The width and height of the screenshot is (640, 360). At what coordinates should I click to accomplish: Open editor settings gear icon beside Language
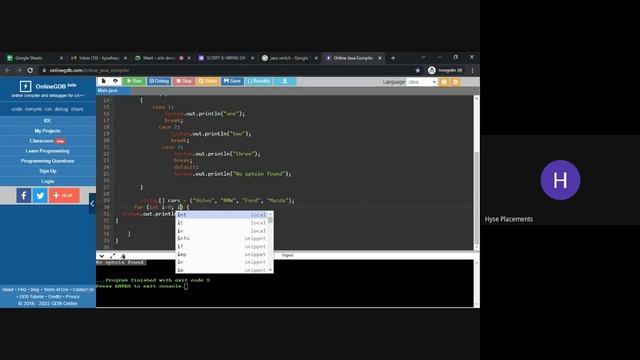(444, 82)
